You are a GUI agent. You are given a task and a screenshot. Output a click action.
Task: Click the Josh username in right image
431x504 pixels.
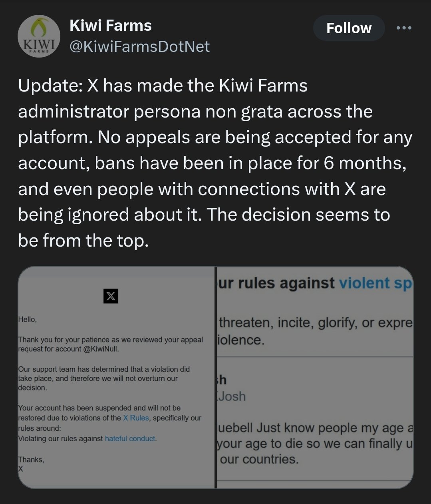coord(231,396)
